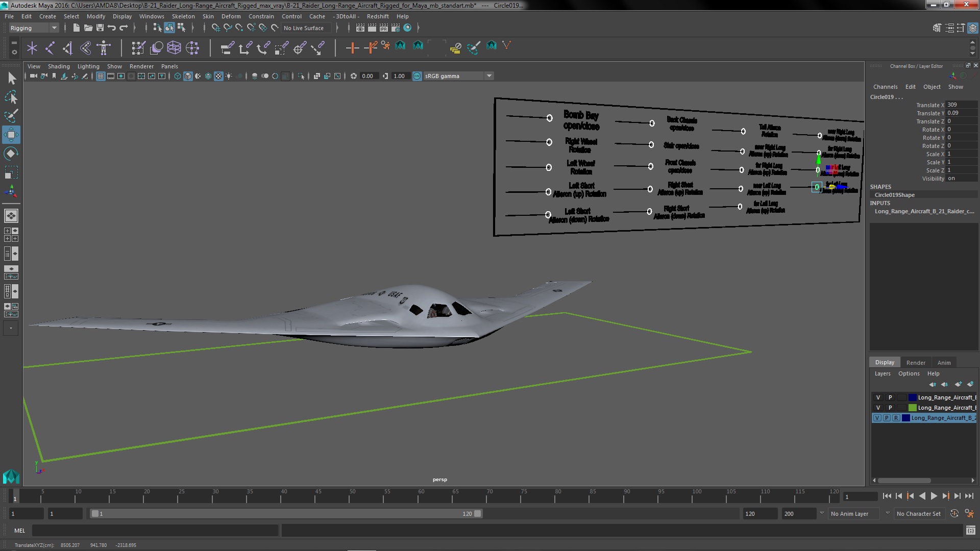Open layer editor Options menu
The width and height of the screenshot is (980, 551).
pos(909,373)
